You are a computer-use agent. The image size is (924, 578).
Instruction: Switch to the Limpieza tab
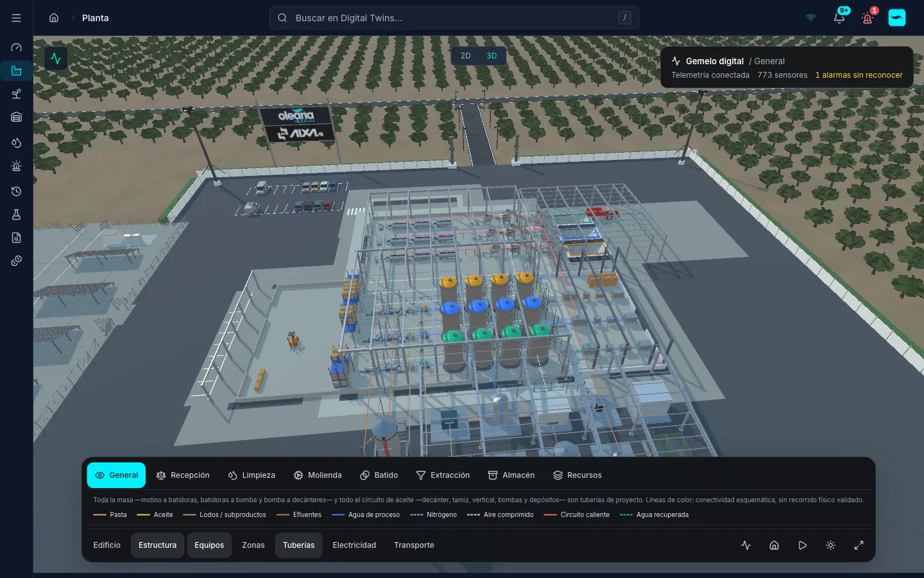tap(252, 475)
